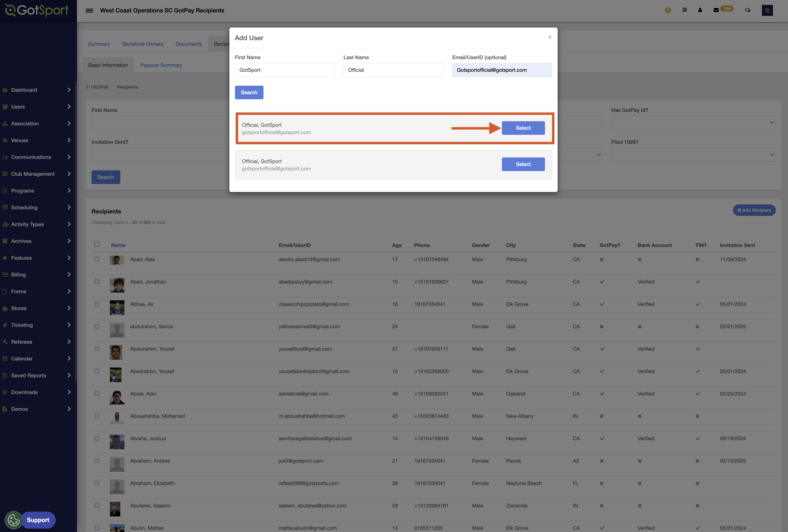The height and width of the screenshot is (532, 788).
Task: Click the Calendar sidebar icon
Action: (x=5, y=358)
